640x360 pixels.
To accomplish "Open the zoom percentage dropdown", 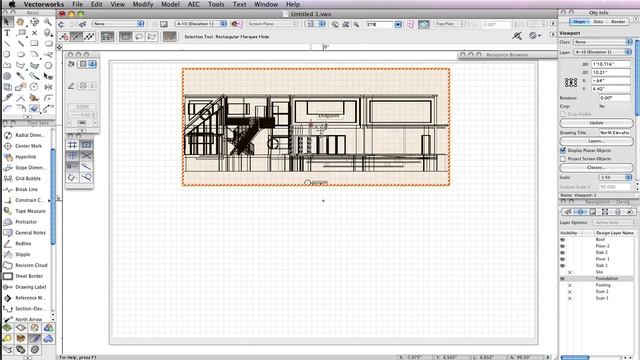I will tap(398, 24).
